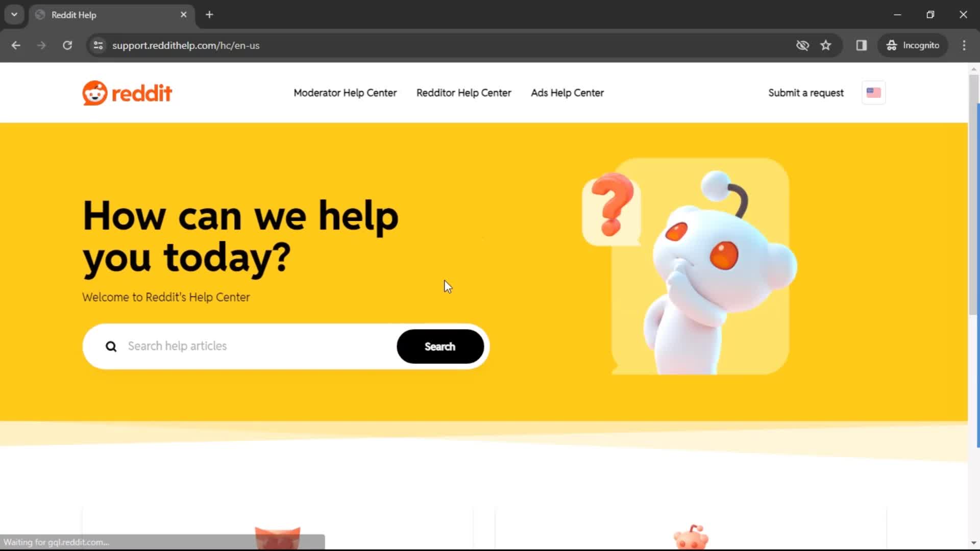Click the Reddit logo icon
This screenshot has width=980, height=551.
[x=93, y=93]
